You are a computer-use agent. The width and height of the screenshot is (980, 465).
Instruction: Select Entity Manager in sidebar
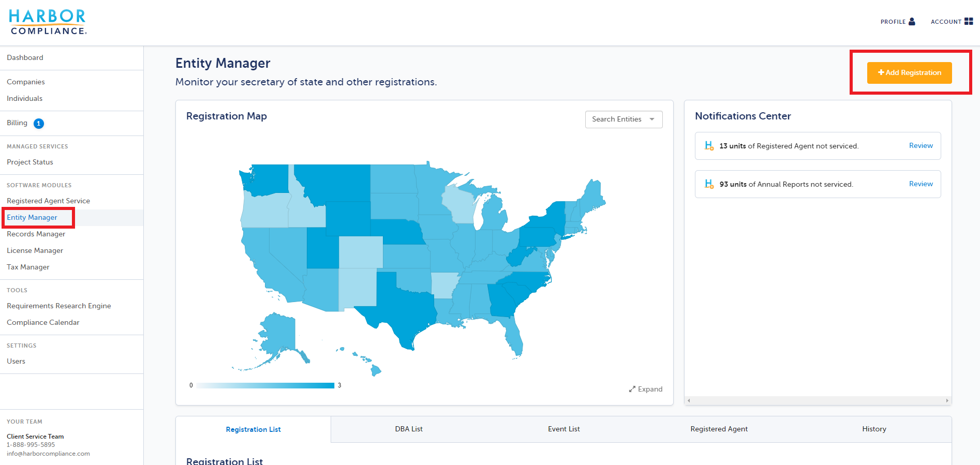tap(32, 218)
